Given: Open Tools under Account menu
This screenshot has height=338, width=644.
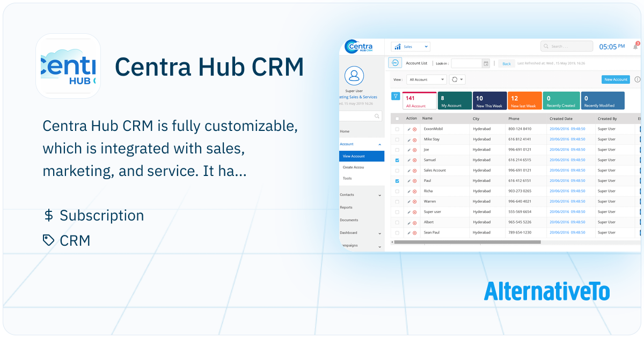Looking at the screenshot, I should 347,178.
